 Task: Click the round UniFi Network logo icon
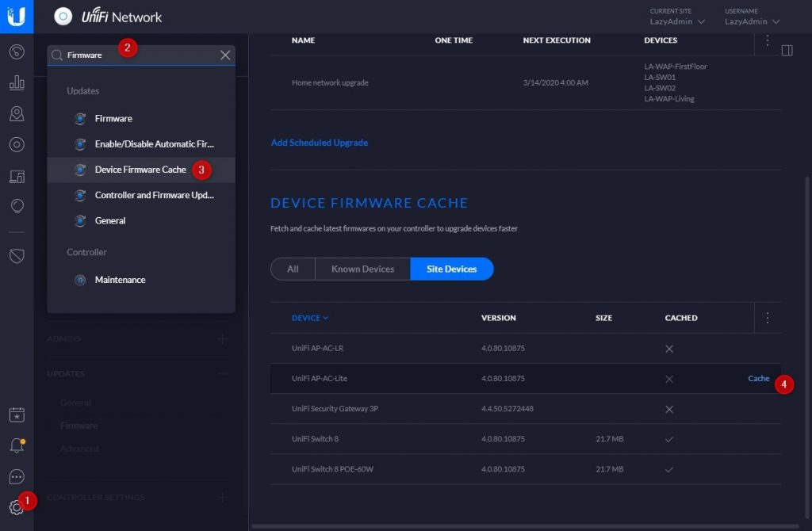pyautogui.click(x=63, y=17)
